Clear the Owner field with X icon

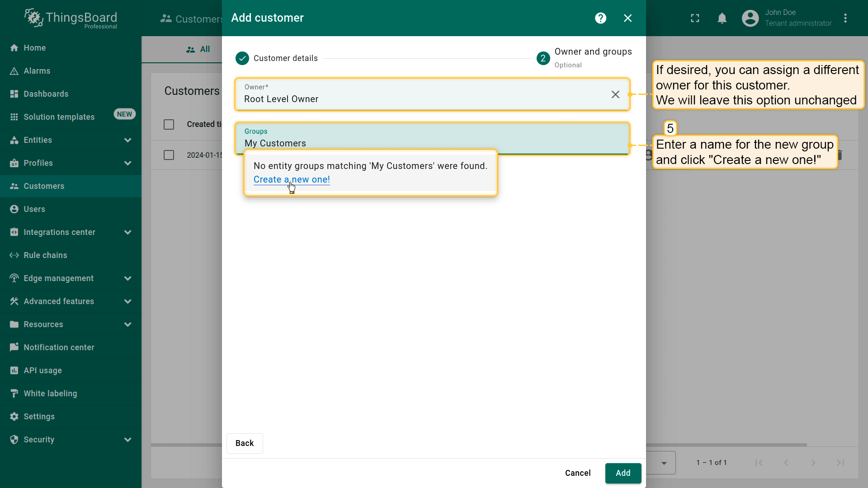(615, 94)
